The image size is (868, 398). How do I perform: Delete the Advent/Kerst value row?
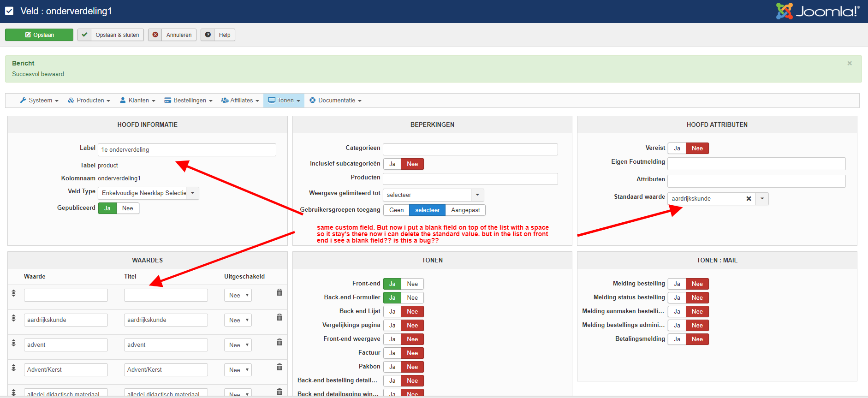279,367
